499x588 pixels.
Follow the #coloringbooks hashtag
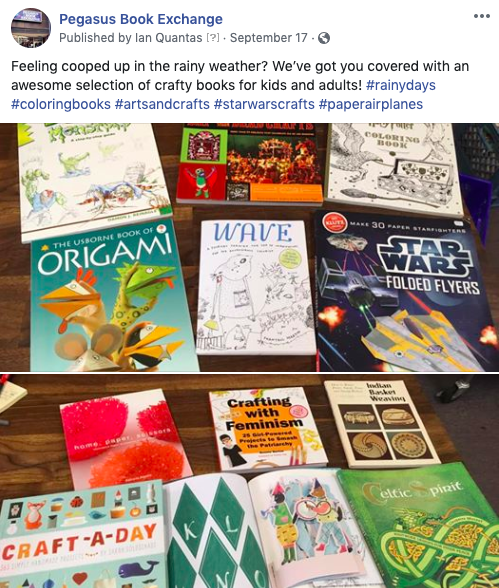tap(61, 104)
